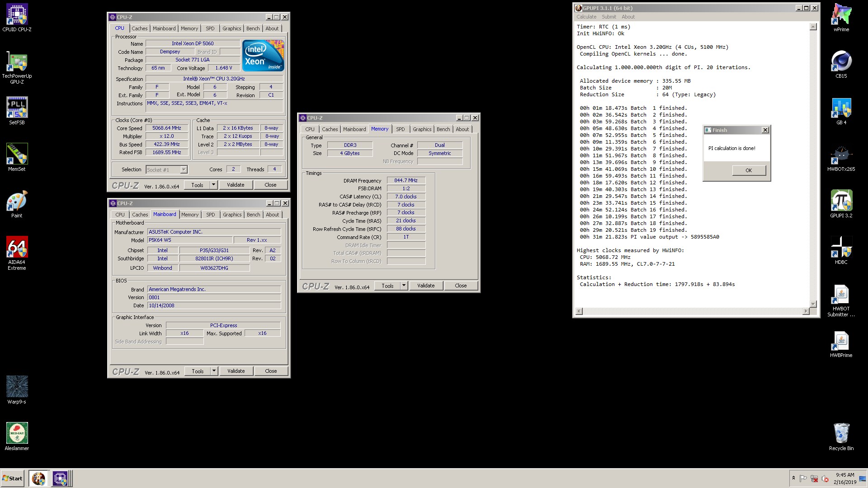Viewport: 868px width, 488px height.
Task: Open the Recycle Bin
Action: tap(841, 437)
